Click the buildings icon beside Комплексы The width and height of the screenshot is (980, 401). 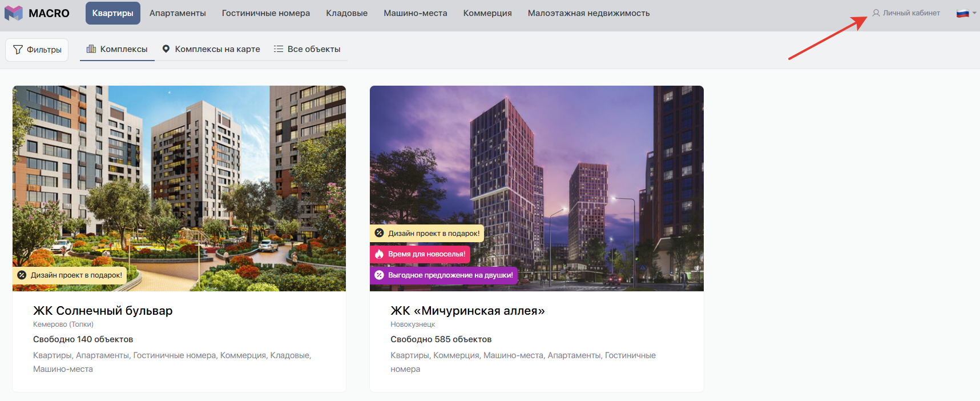(x=91, y=49)
